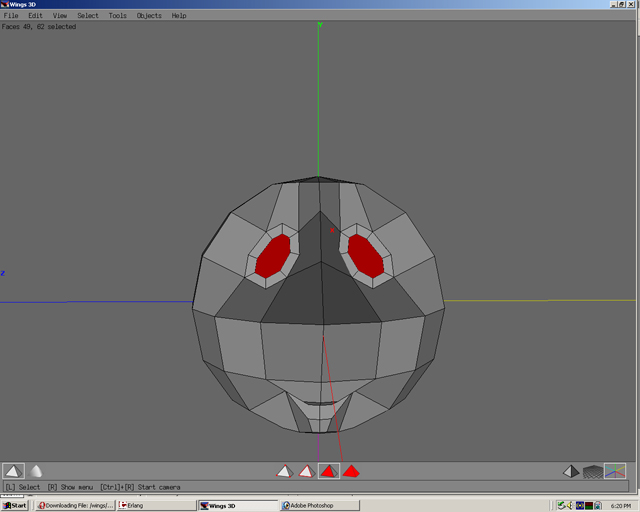Viewport: 640px width, 512px height.
Task: Click the red X axis label
Action: click(x=332, y=230)
